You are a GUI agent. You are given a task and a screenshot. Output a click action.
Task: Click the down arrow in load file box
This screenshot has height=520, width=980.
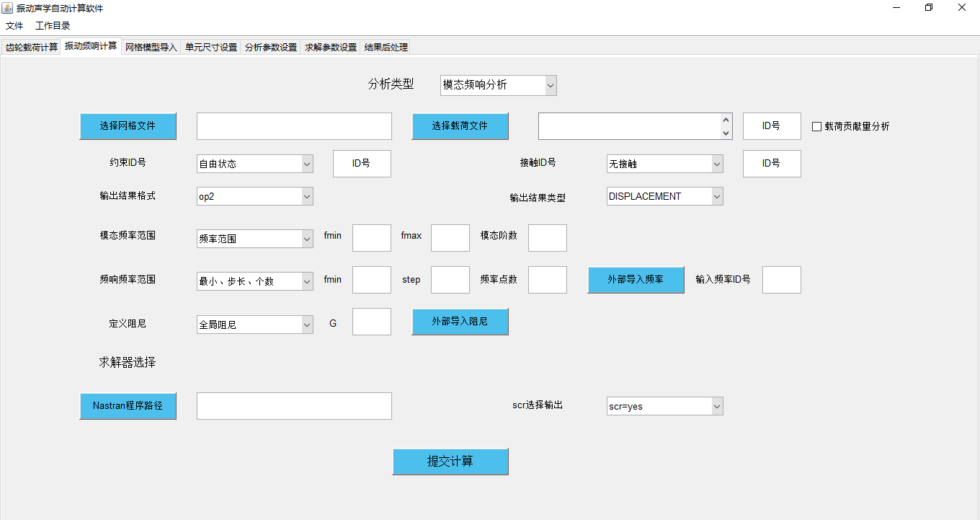(x=726, y=133)
